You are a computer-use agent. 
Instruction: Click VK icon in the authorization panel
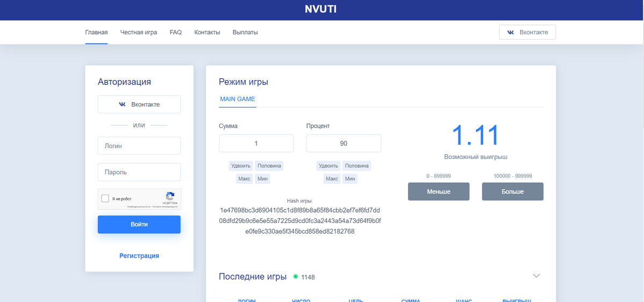[x=122, y=104]
